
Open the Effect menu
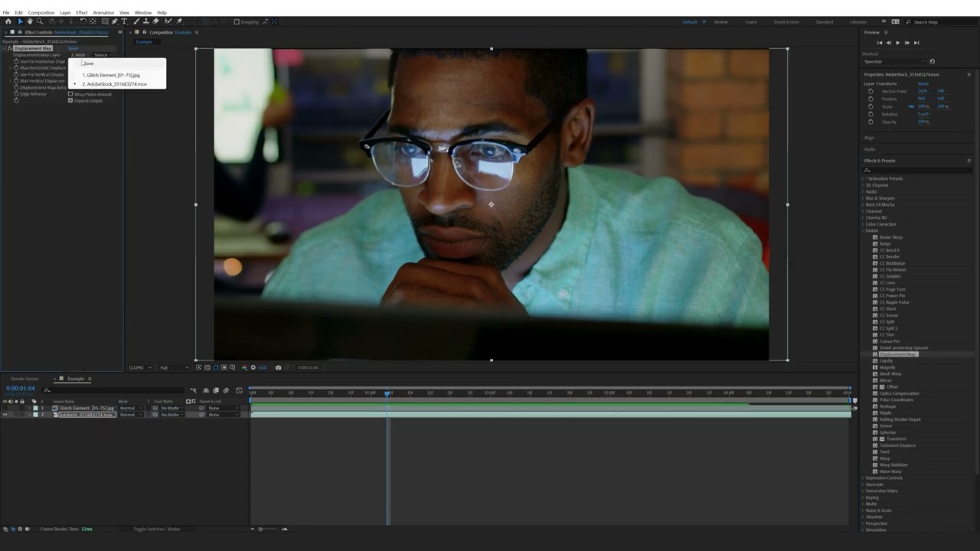81,12
